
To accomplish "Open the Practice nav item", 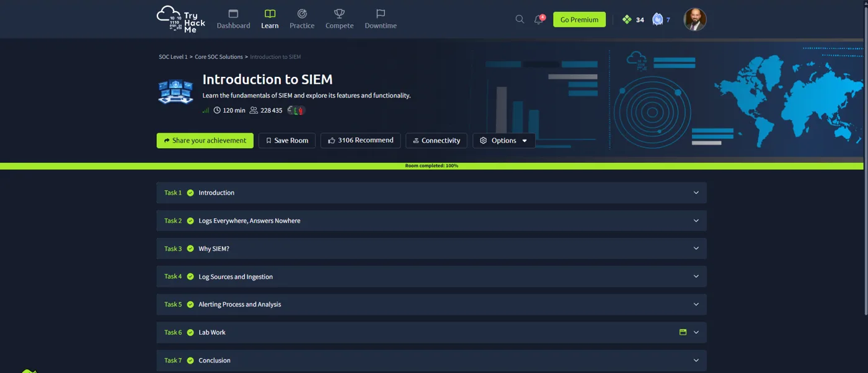I will point(302,19).
